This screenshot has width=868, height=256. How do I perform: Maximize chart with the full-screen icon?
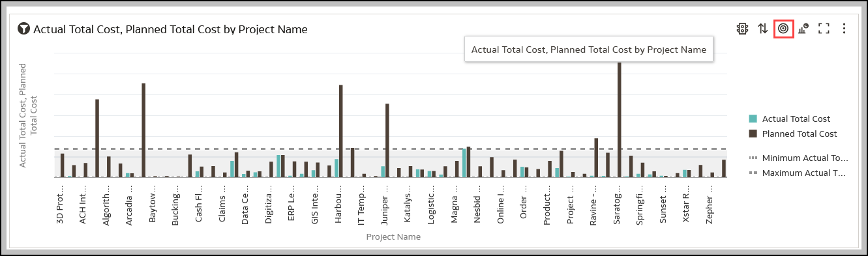(x=824, y=29)
